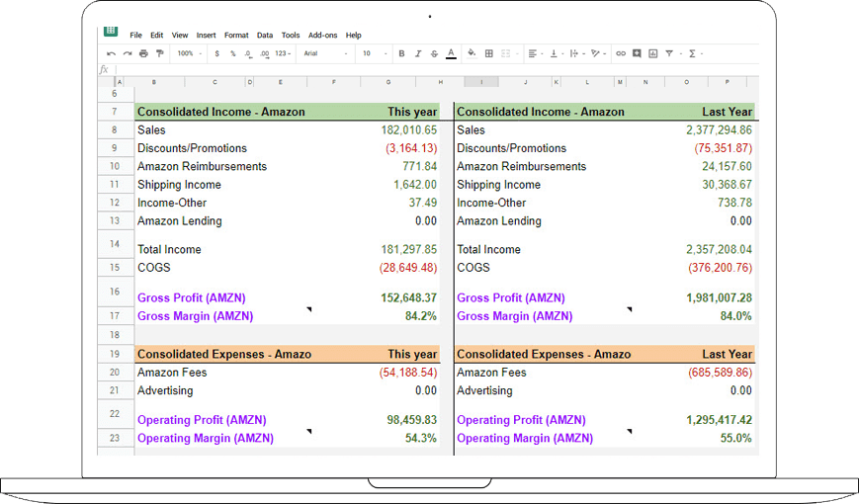Select 'Consolidated Expenses - Amazo' This year header

[x=287, y=354]
